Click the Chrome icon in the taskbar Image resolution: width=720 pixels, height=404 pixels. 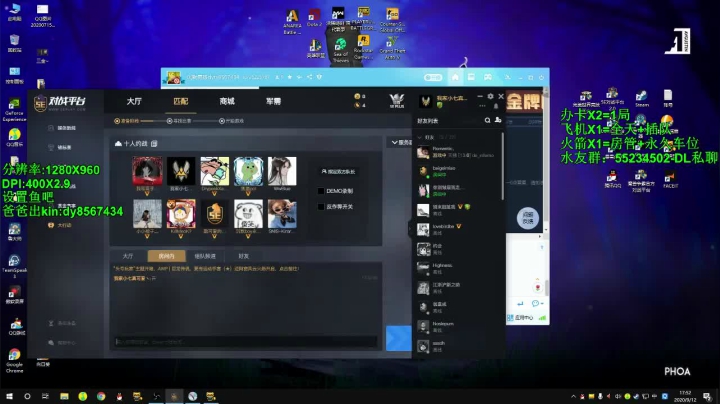101,396
